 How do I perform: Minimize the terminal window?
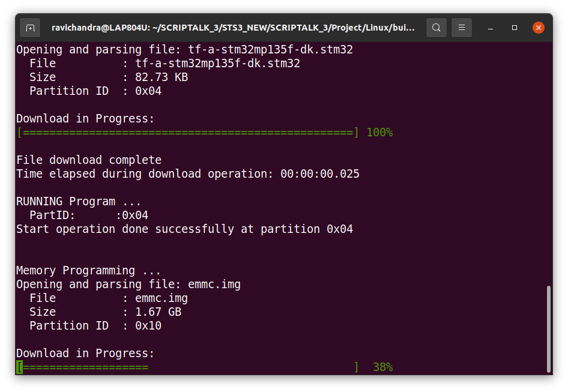click(491, 28)
